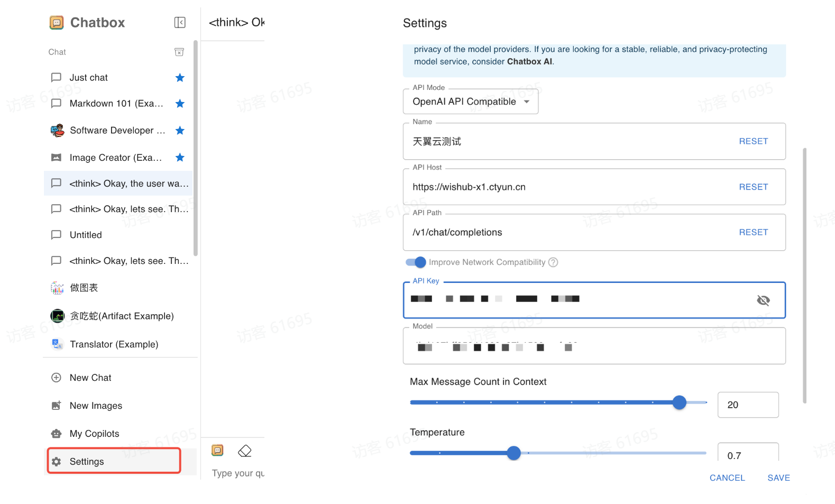This screenshot has height=504, width=835.
Task: Click the 贪吃蛇 artifact avatar icon
Action: pyautogui.click(x=57, y=316)
